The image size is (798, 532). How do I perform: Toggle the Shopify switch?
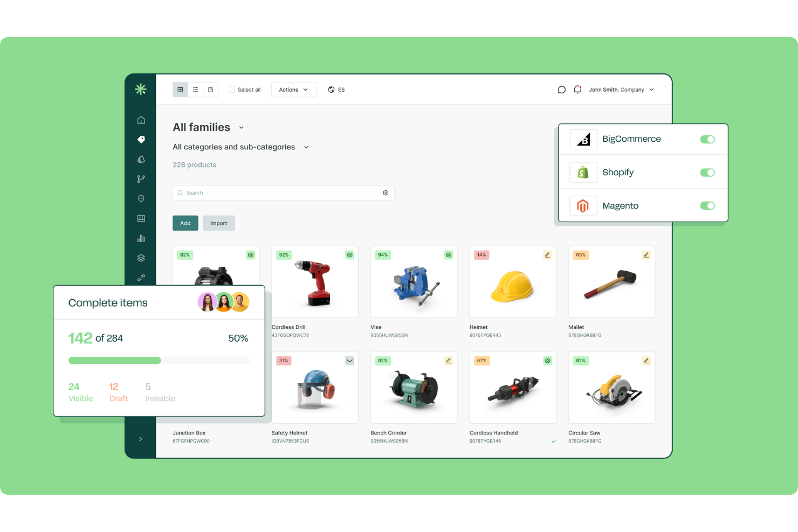pyautogui.click(x=707, y=172)
